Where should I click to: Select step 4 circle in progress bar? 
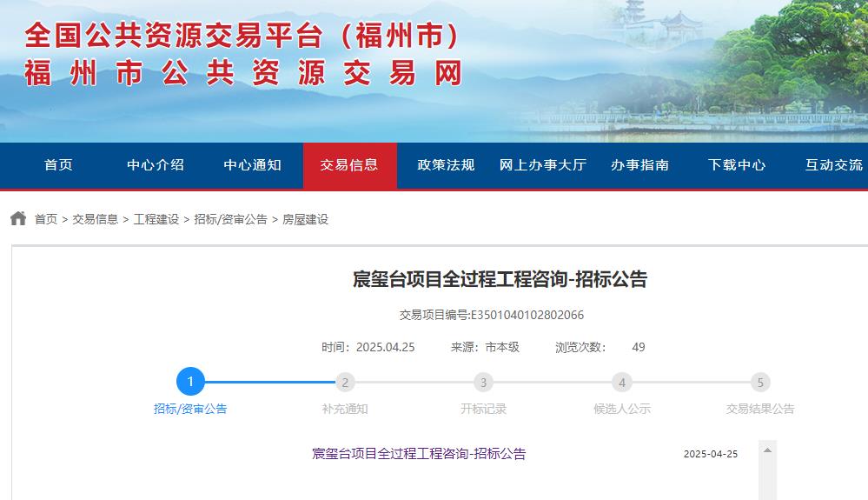(621, 382)
